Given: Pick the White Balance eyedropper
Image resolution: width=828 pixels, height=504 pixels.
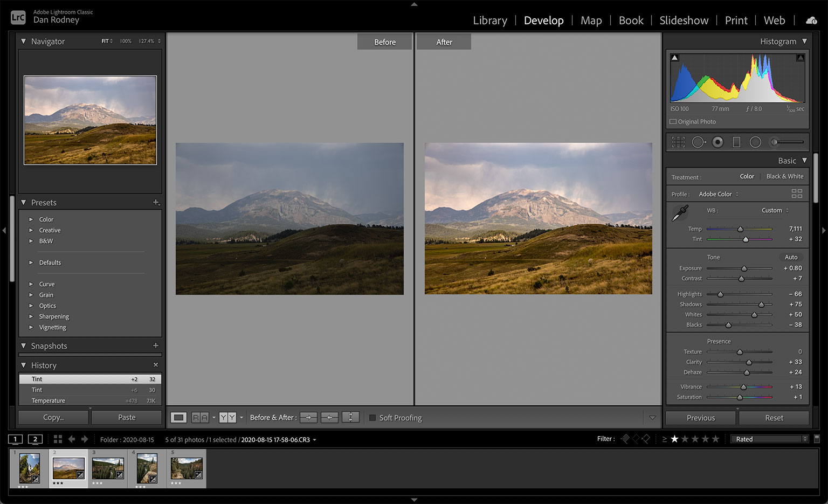Looking at the screenshot, I should click(x=679, y=213).
